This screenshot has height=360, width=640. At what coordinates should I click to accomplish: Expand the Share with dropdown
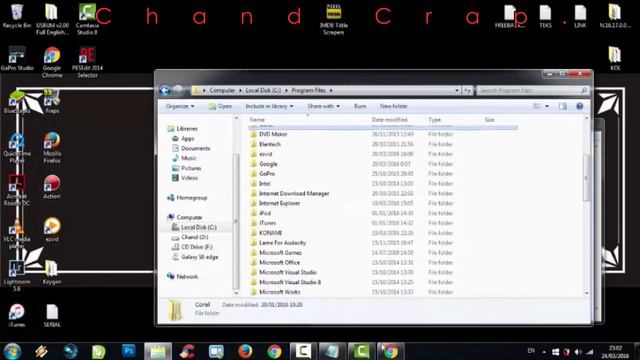pyautogui.click(x=323, y=106)
